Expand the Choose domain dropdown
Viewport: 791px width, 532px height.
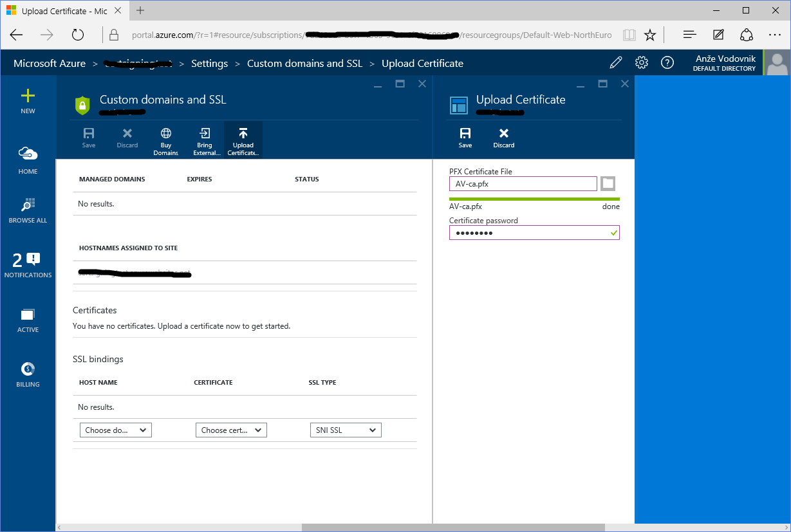pyautogui.click(x=116, y=430)
